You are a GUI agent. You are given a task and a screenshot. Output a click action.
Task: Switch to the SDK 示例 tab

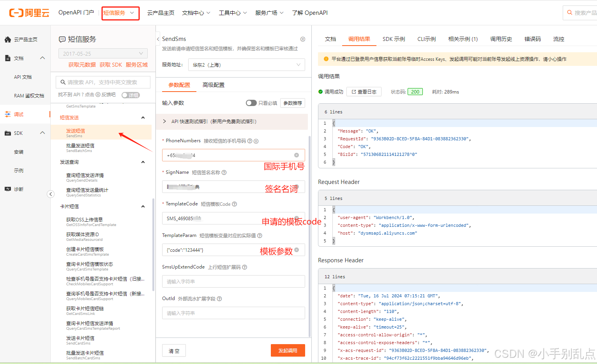point(394,39)
